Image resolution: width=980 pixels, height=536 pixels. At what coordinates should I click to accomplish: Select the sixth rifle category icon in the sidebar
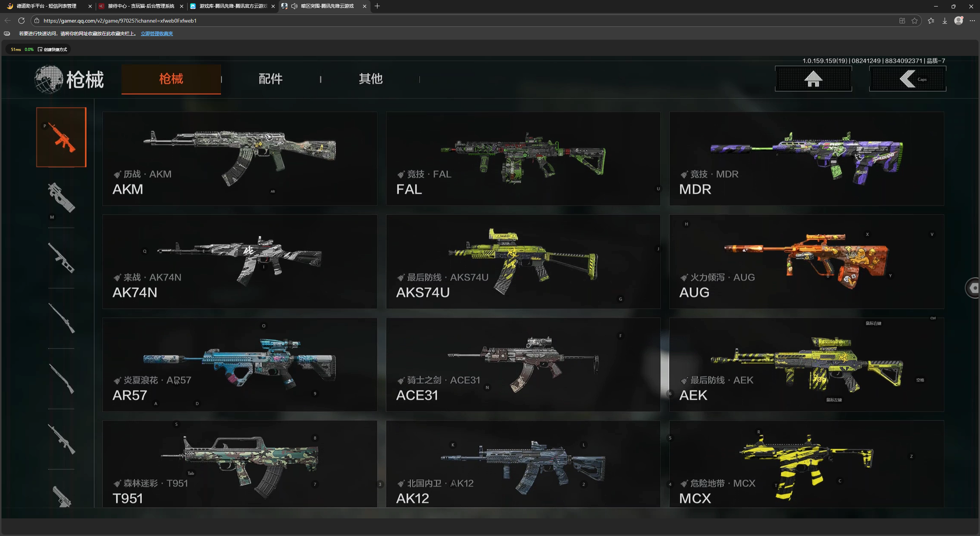click(x=61, y=439)
